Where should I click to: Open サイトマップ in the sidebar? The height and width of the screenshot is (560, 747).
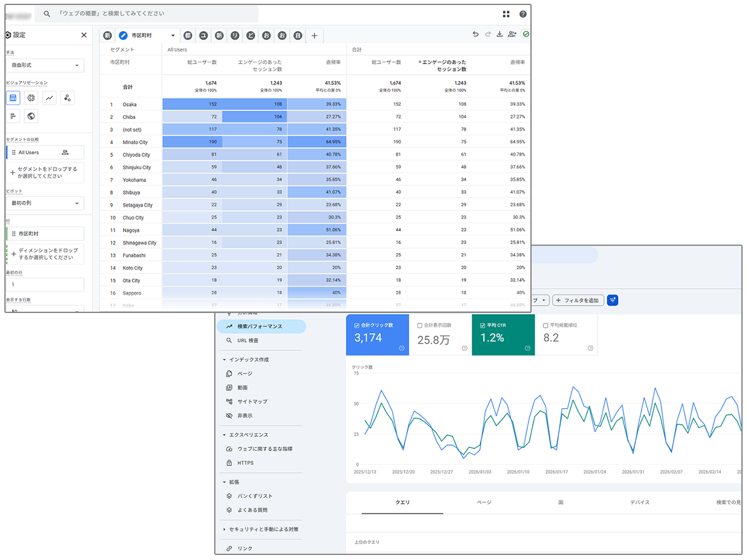[x=252, y=401]
